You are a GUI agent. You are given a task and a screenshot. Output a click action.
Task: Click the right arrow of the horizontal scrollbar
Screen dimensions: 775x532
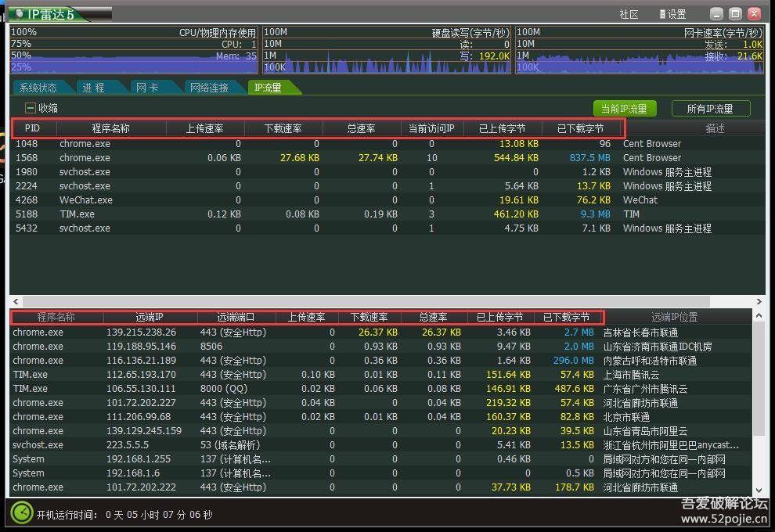point(759,300)
